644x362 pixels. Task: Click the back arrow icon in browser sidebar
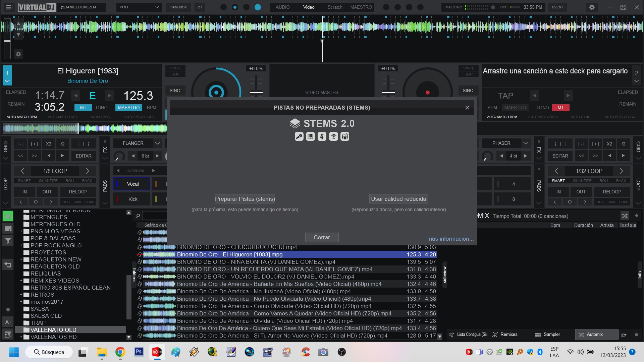[8, 265]
